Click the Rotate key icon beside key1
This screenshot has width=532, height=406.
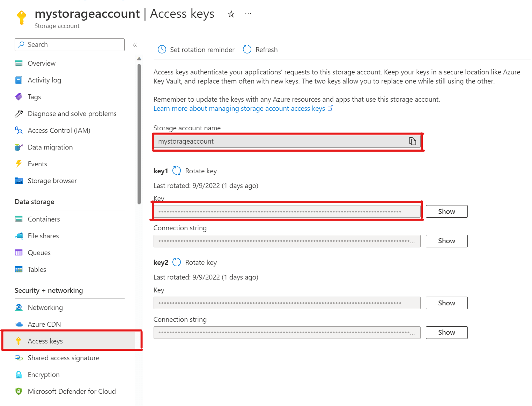click(x=177, y=171)
